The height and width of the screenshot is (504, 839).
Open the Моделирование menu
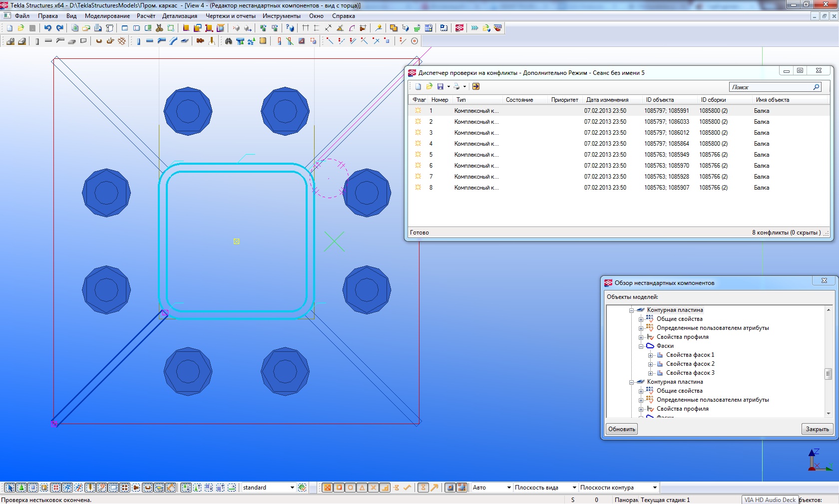point(107,16)
